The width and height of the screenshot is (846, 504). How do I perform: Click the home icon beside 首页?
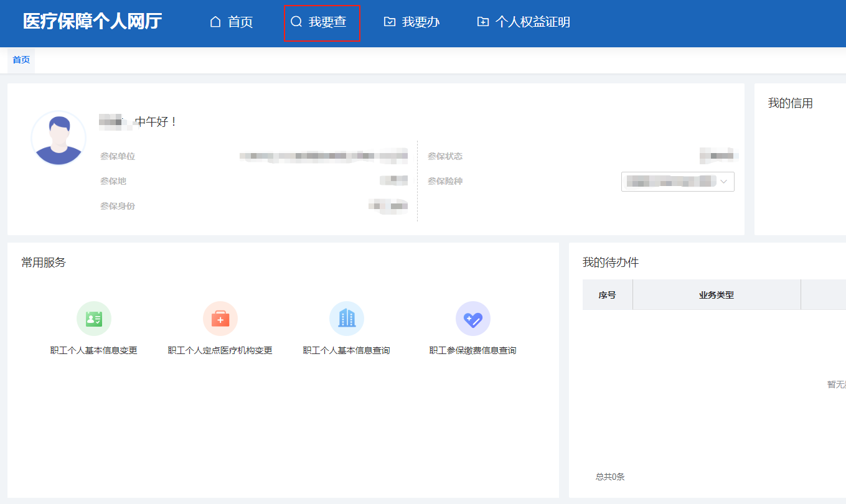click(x=215, y=21)
